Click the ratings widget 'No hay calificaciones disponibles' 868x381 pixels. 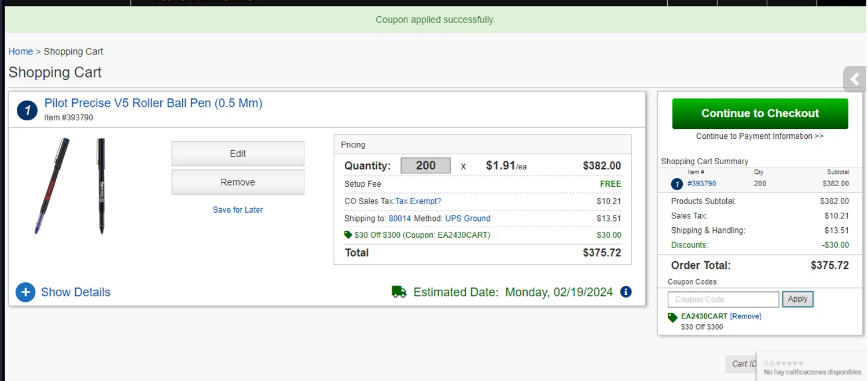(x=812, y=367)
